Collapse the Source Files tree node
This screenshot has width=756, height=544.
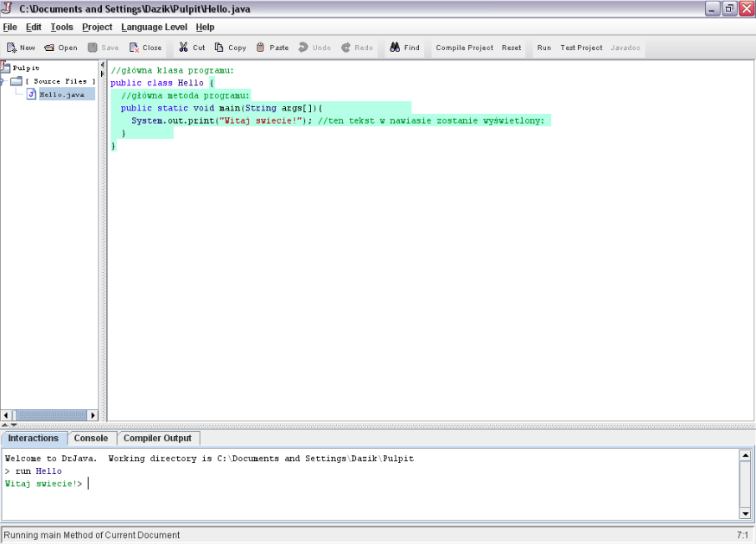pos(3,80)
